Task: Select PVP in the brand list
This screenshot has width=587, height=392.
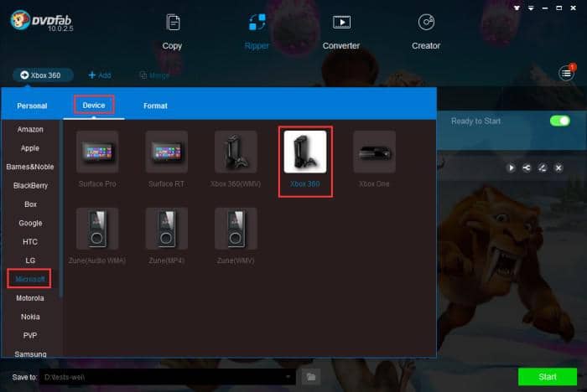Action: (30, 336)
